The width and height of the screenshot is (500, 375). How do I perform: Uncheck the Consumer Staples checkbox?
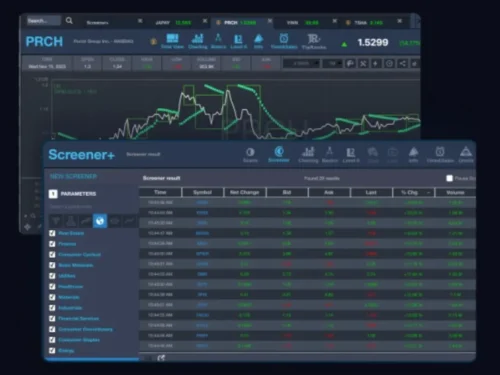[52, 340]
